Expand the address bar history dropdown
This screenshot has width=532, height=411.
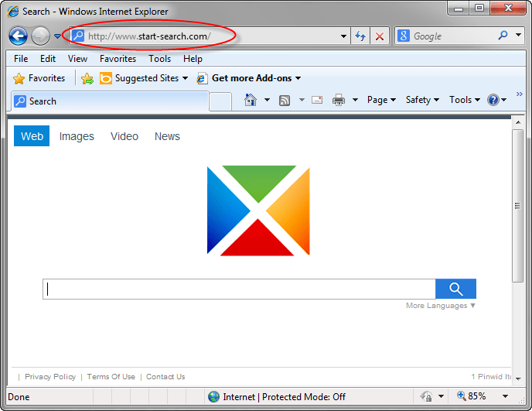coord(343,36)
